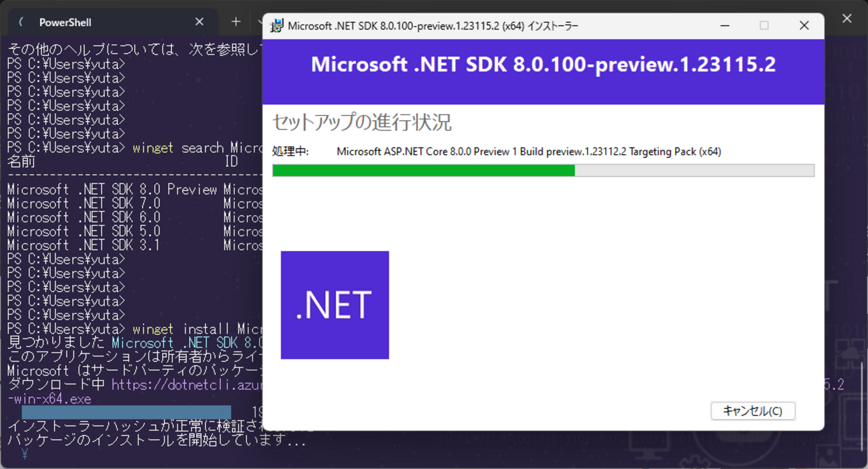Screen dimensions: 868x469
Task: Click the "パッケージのインストールを開始しています..." line in the terminal
Action: 157,441
